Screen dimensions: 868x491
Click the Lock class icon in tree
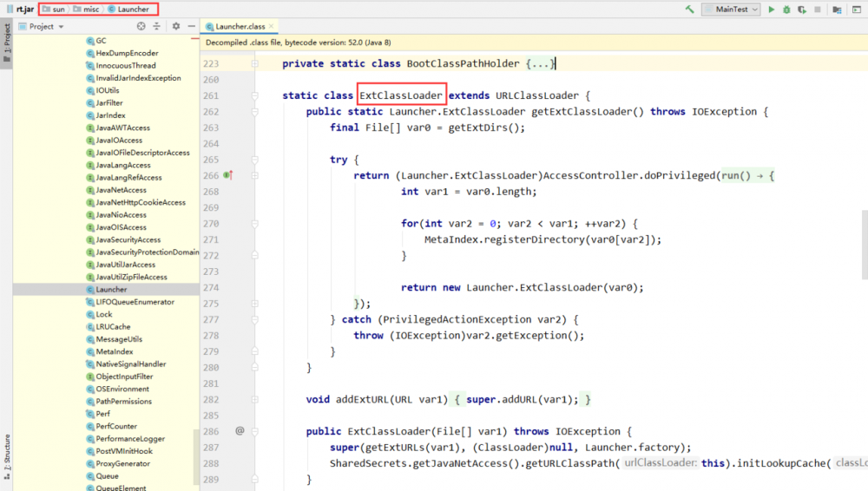coord(89,314)
